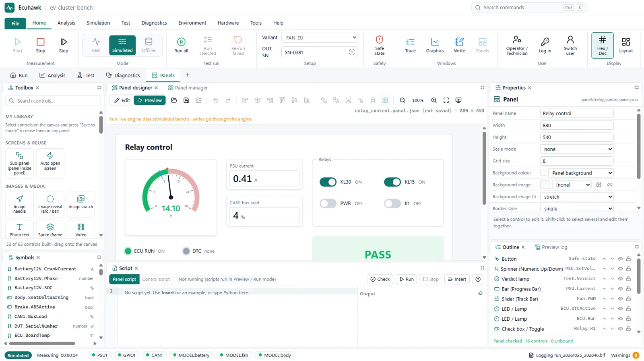Click the Background image swatch
The width and height of the screenshot is (644, 361).
tap(545, 185)
